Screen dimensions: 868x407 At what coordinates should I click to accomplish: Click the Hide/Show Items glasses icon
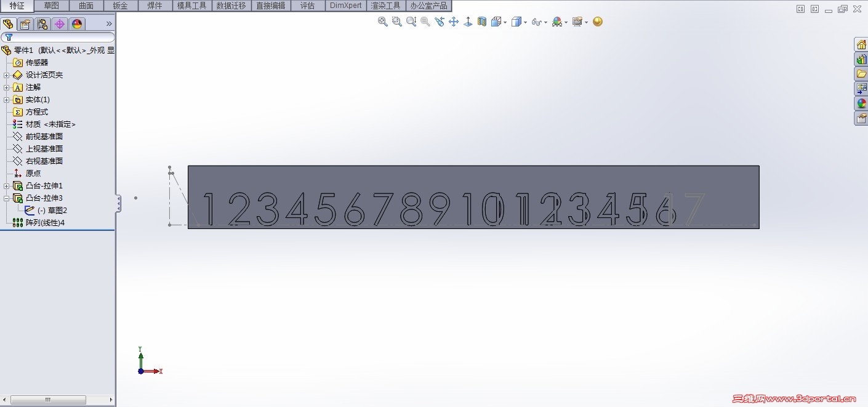(536, 22)
